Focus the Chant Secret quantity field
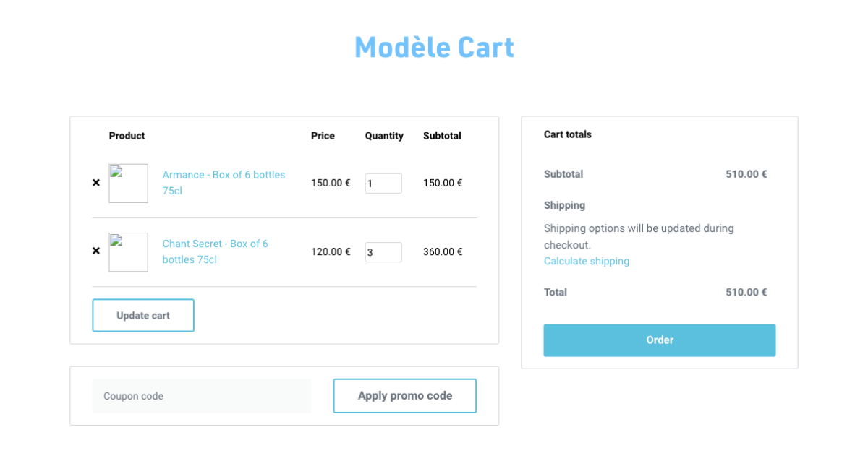Image resolution: width=868 pixels, height=461 pixels. (383, 252)
